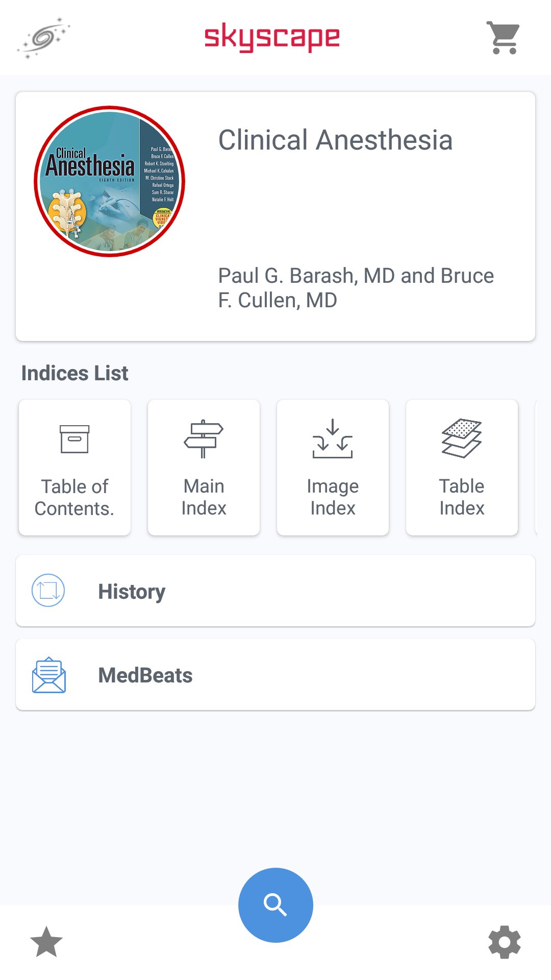Screen dimensions: 551x980
Task: Tap the MedBeats envelope icon
Action: tap(49, 675)
